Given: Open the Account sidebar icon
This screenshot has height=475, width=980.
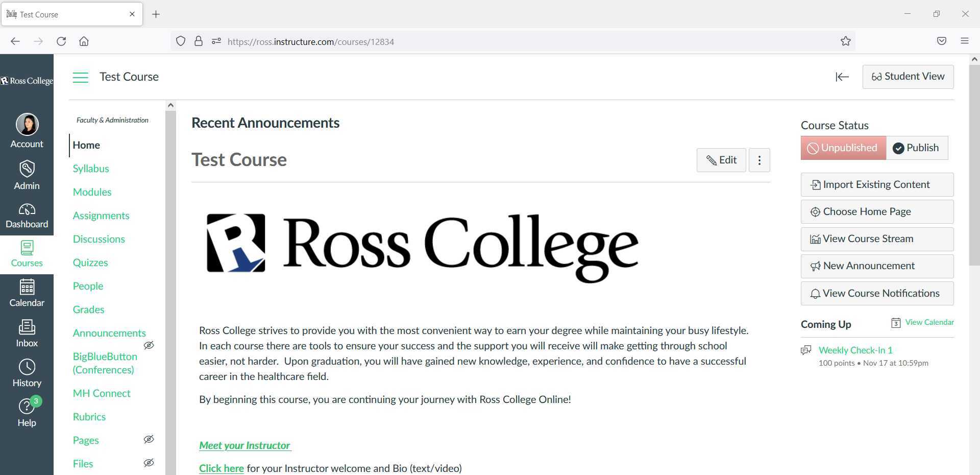Looking at the screenshot, I should point(27,129).
